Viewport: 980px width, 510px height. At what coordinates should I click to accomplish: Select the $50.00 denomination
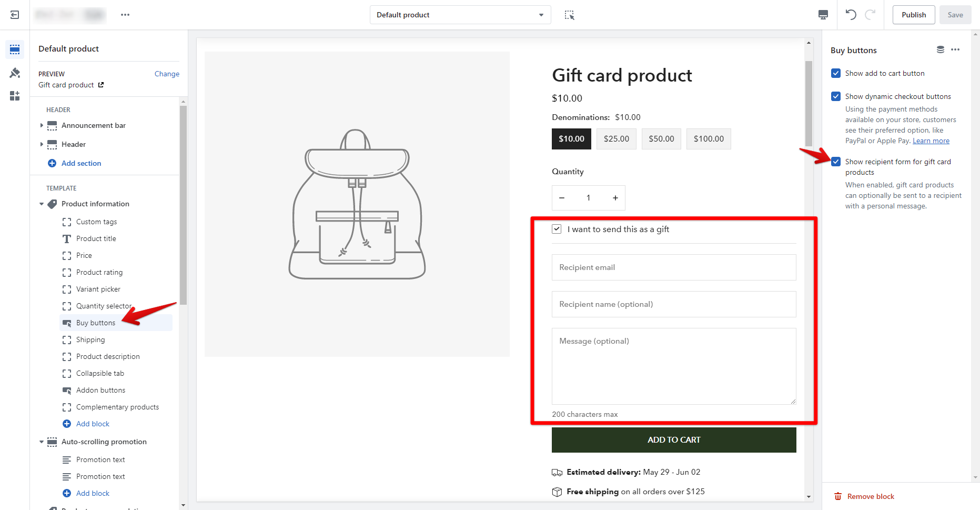(661, 139)
